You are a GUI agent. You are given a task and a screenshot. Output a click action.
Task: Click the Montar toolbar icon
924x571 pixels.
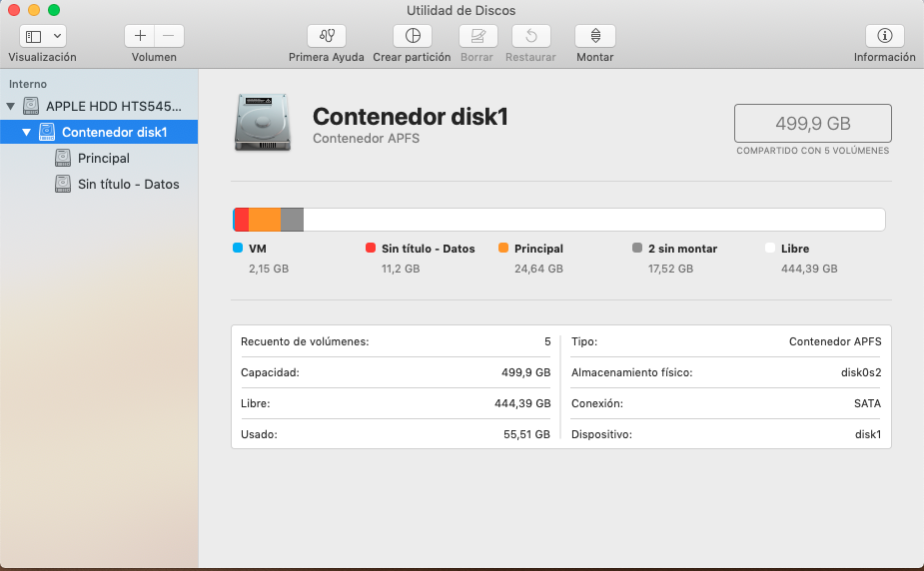595,36
